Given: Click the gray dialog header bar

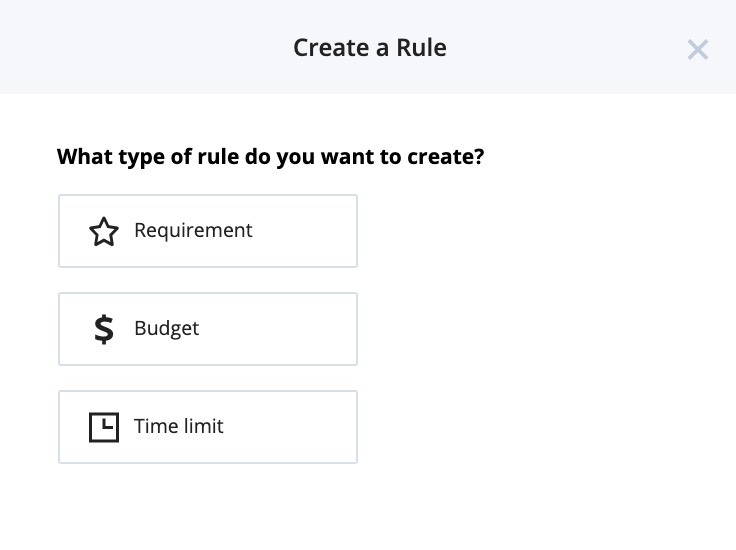Looking at the screenshot, I should click(141, 47).
